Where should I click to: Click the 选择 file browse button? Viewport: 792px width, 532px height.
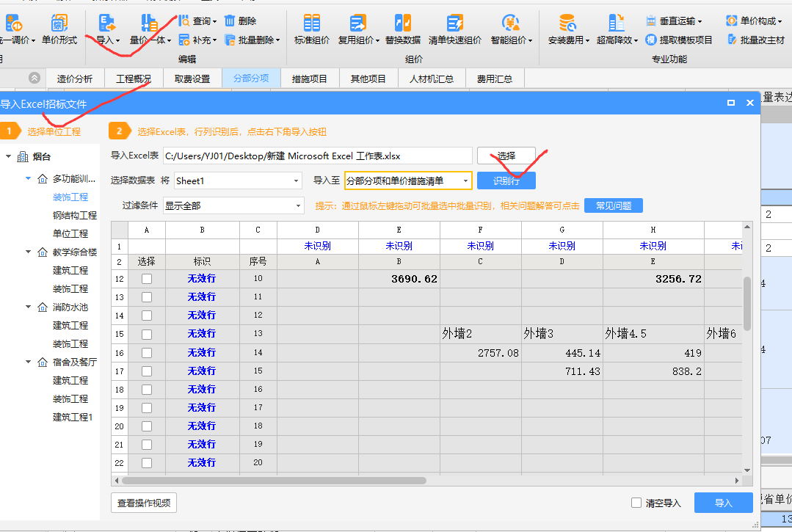(x=506, y=156)
